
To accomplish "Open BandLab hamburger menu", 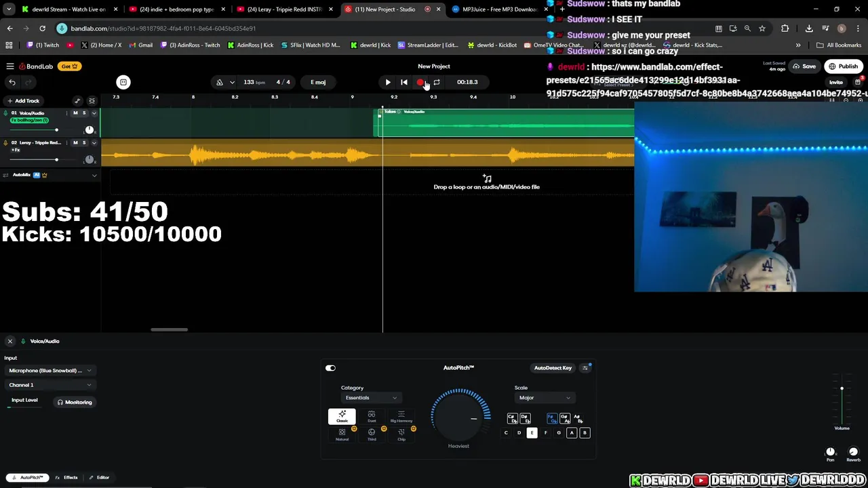I will click(x=10, y=66).
